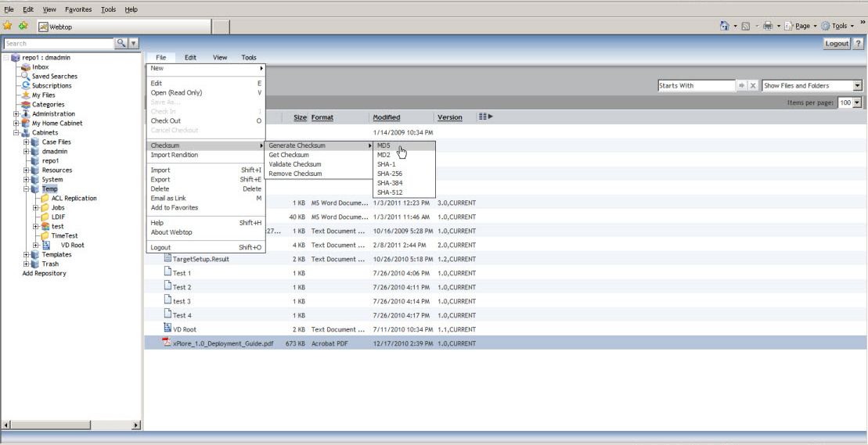Click the Logout button
The image size is (868, 445).
[837, 43]
